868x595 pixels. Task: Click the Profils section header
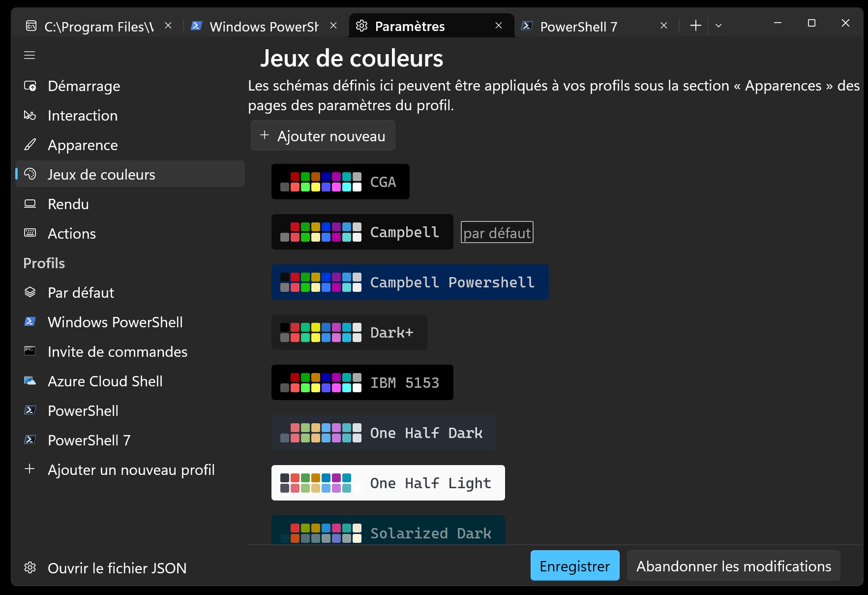(44, 263)
